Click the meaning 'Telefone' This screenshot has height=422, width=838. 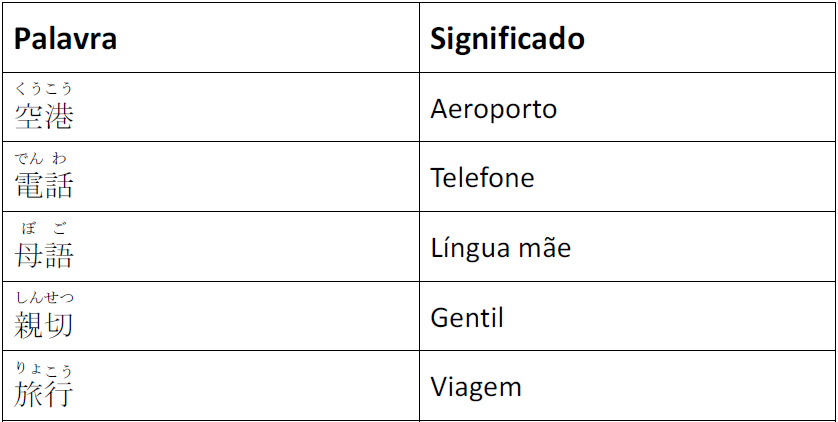tap(482, 178)
